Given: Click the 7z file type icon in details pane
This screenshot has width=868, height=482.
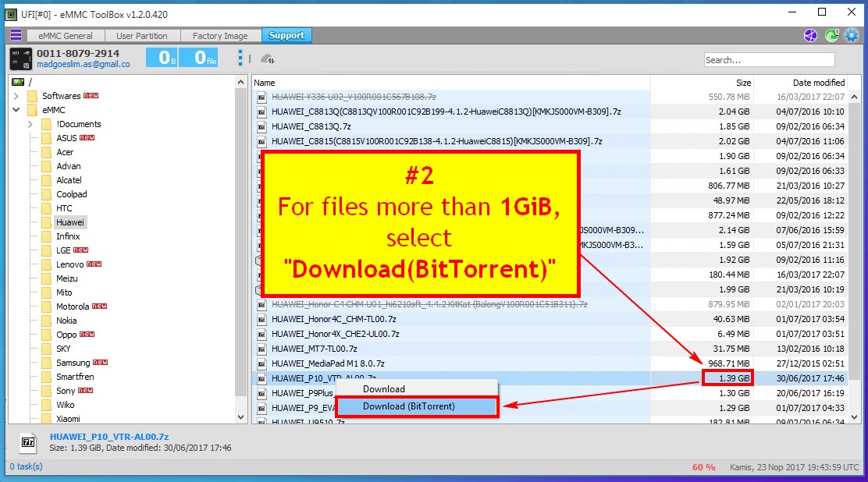Looking at the screenshot, I should (28, 442).
